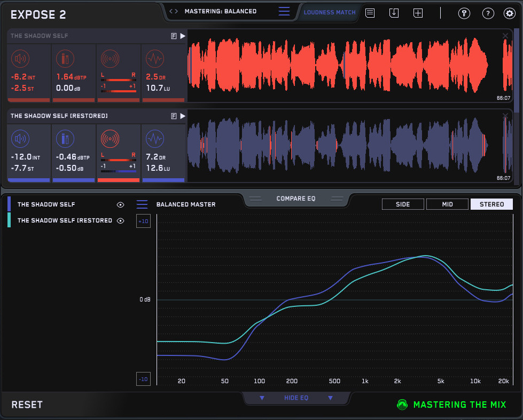Click loudness icon for The Shadow Self
The image size is (523, 420).
pos(20,58)
